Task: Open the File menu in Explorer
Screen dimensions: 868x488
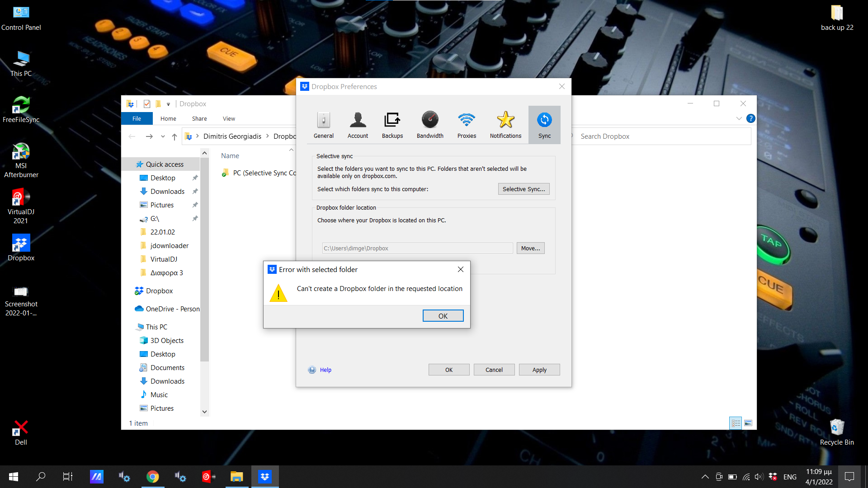Action: point(137,118)
